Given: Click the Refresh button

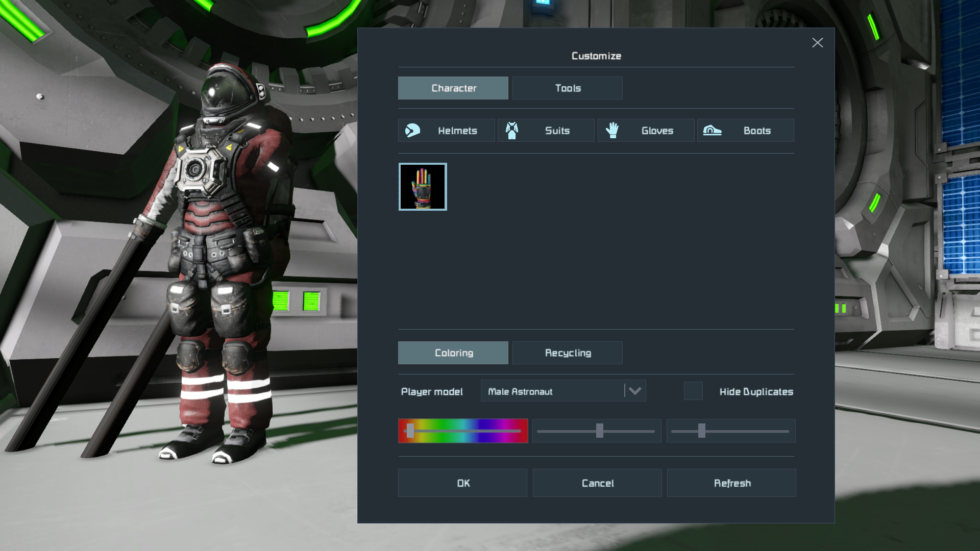Looking at the screenshot, I should click(x=731, y=483).
